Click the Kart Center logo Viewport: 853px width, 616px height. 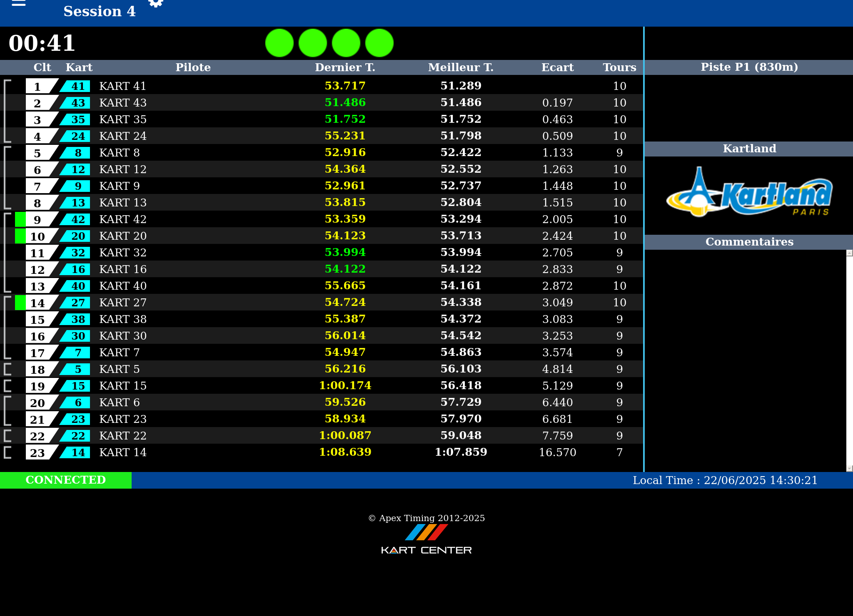tap(426, 539)
